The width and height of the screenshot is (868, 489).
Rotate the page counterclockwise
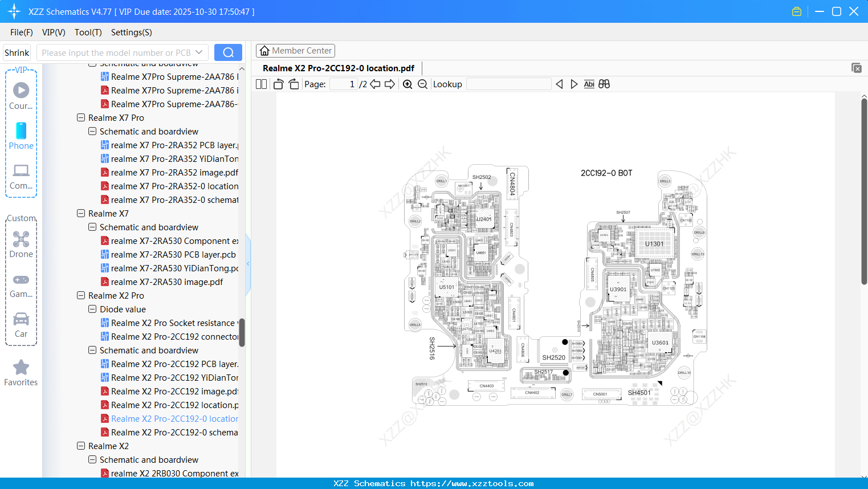(278, 84)
